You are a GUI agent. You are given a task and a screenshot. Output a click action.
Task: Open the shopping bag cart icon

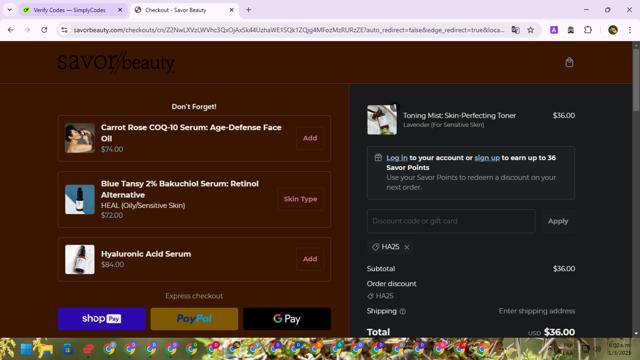coord(569,62)
